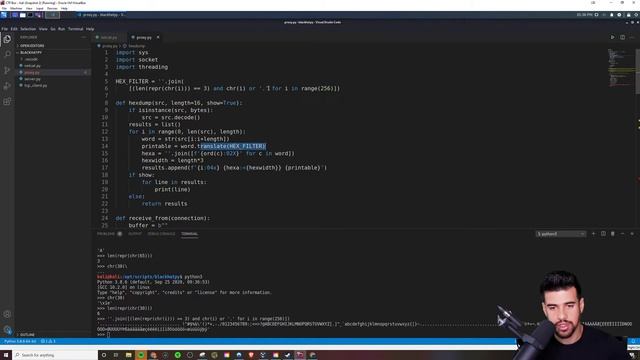Open the Go menu
The width and height of the screenshot is (640, 360).
point(53,29)
